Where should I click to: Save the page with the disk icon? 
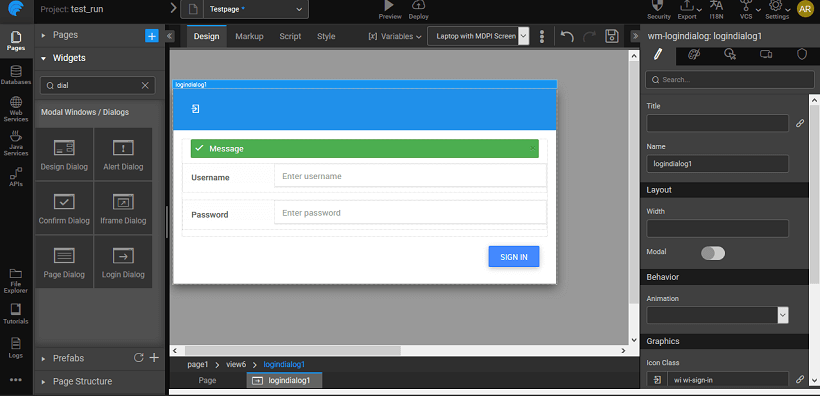611,36
